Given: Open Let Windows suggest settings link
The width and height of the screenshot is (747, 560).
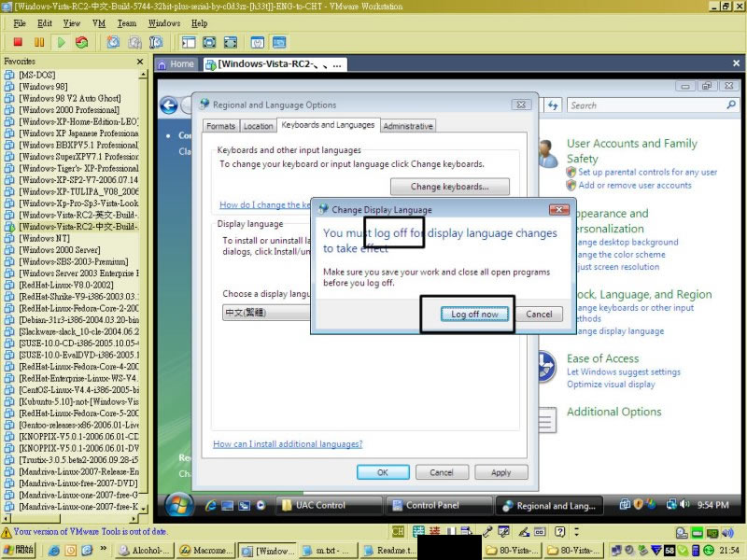Looking at the screenshot, I should pos(624,371).
